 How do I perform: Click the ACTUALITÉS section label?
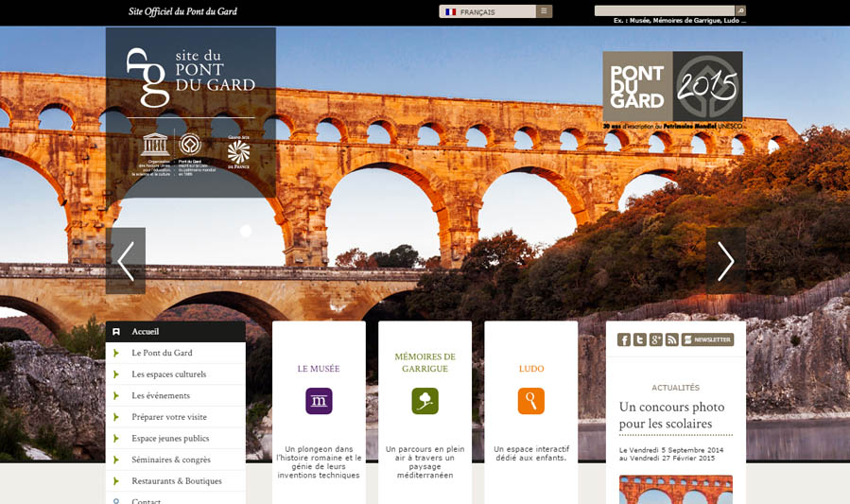point(675,388)
